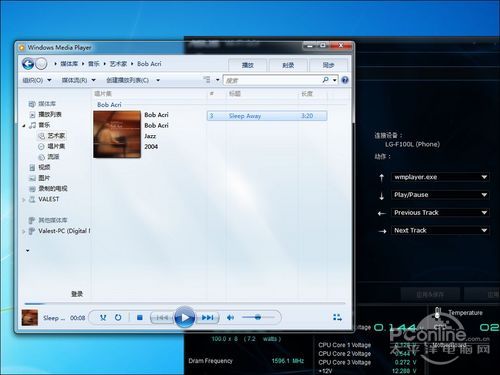Open the Play tab in Media Player
The width and height of the screenshot is (500, 375).
point(247,65)
